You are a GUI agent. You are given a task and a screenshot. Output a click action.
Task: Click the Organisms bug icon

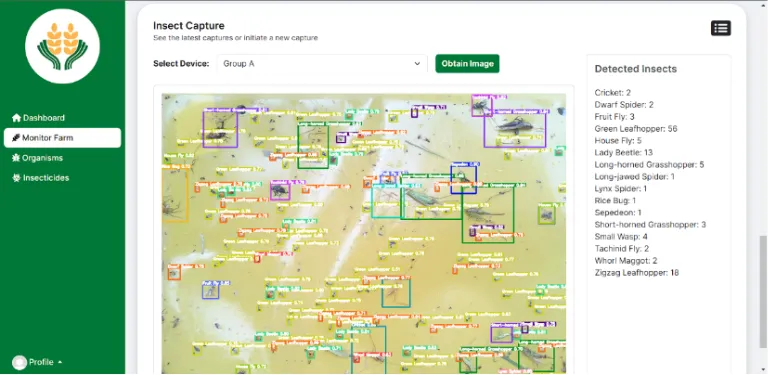point(16,158)
